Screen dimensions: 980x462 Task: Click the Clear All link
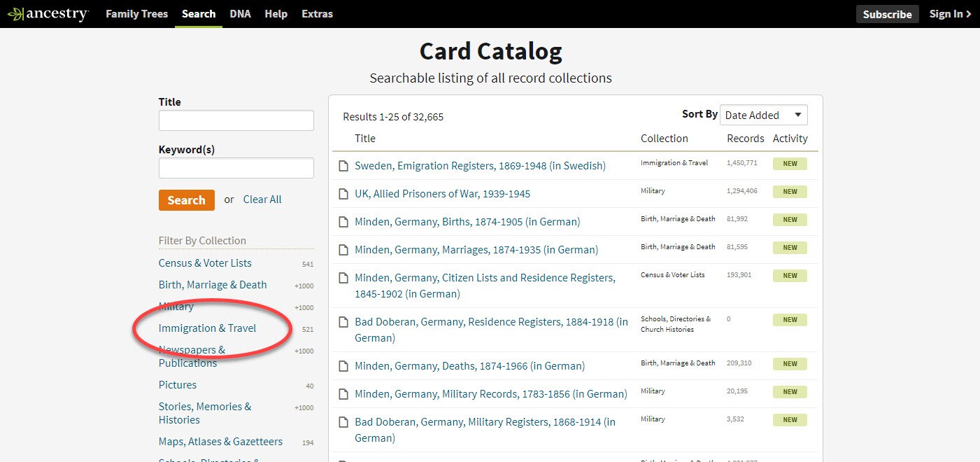pos(262,199)
